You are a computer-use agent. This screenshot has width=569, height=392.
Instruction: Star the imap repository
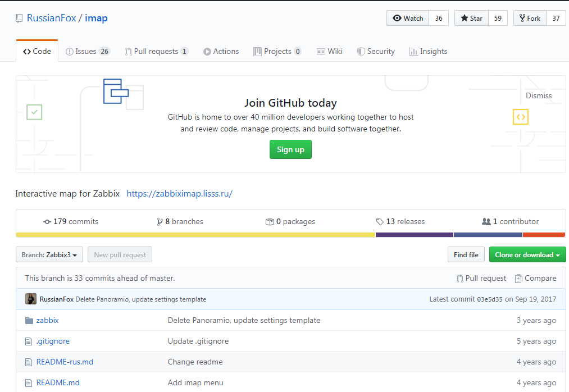pyautogui.click(x=471, y=18)
